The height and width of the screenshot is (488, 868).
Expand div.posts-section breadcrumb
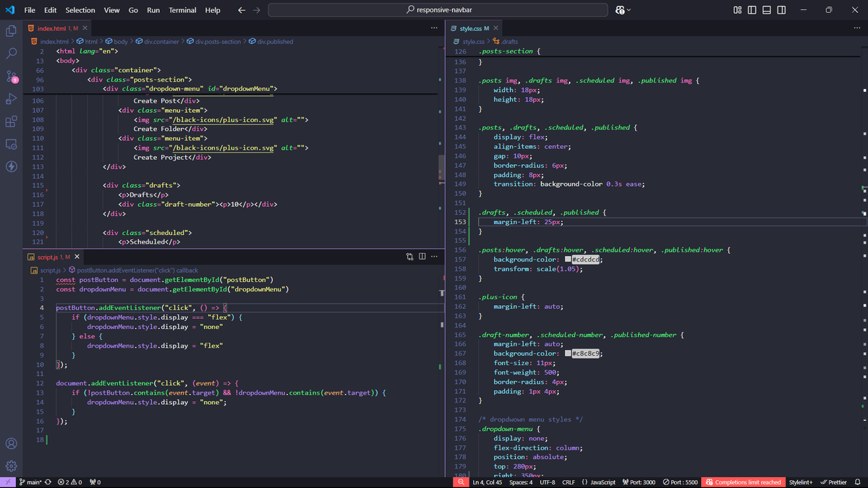(x=213, y=42)
